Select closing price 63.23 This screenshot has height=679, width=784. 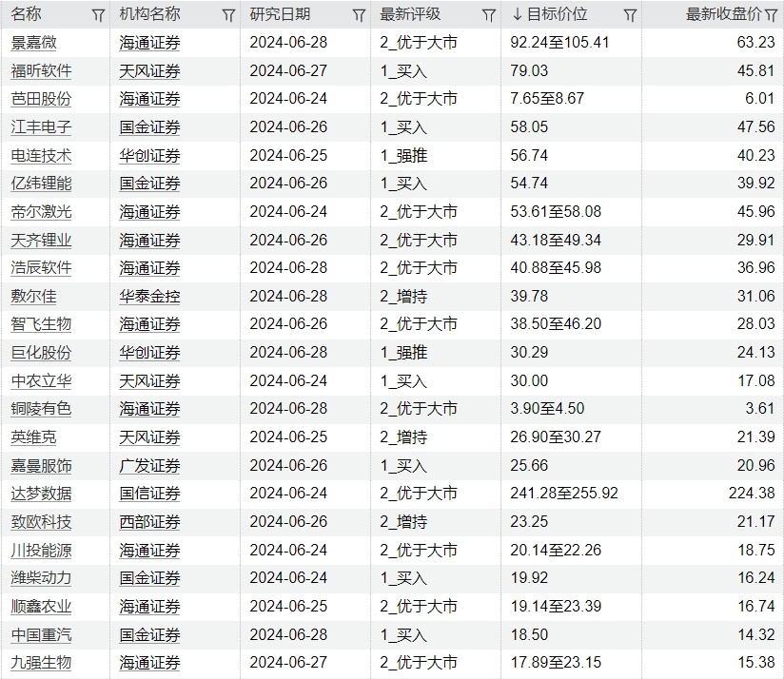[756, 43]
